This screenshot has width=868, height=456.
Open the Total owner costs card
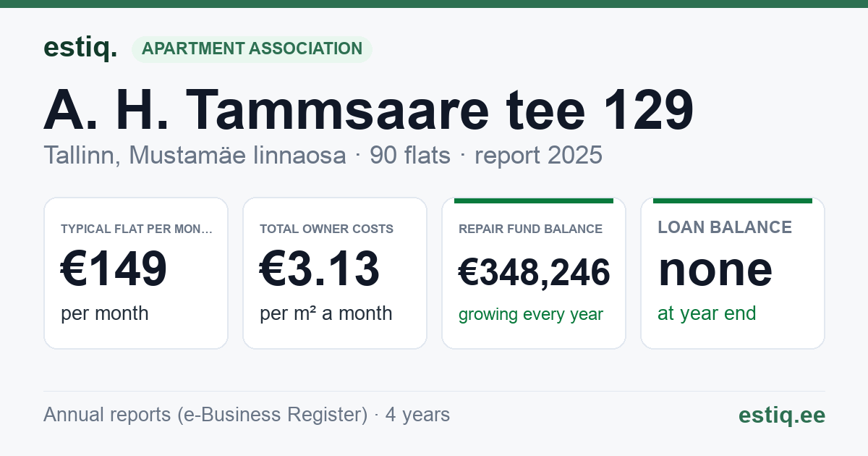click(x=335, y=273)
